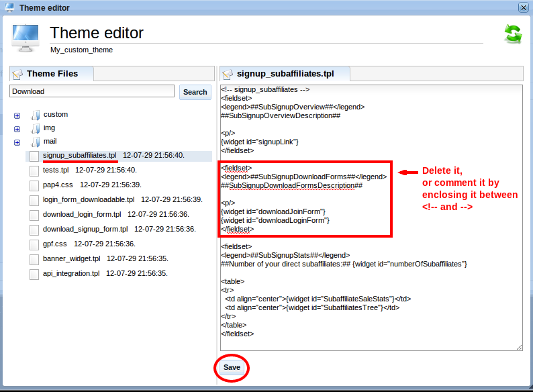
Task: Click the numberOfSubaffiliates widget line
Action: [x=344, y=264]
